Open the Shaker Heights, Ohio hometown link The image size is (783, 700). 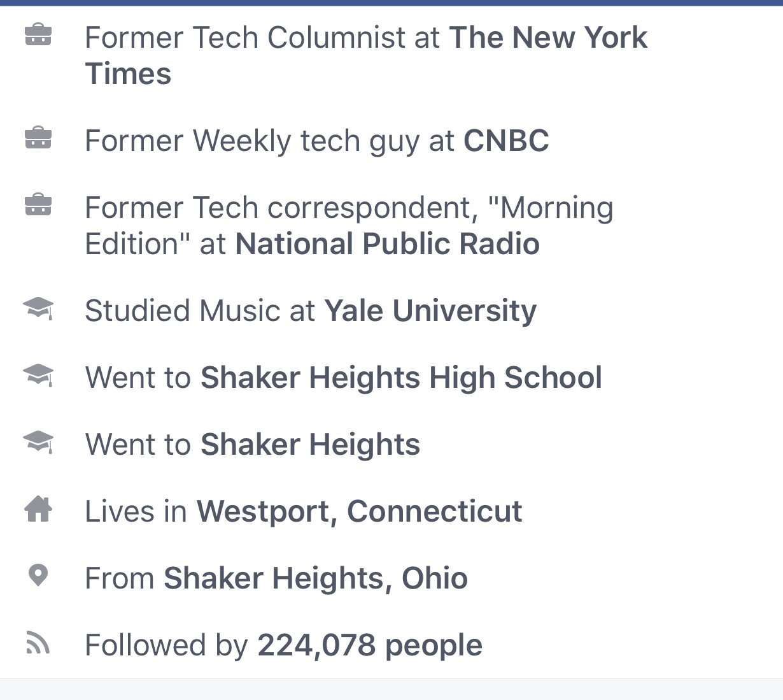tap(316, 578)
